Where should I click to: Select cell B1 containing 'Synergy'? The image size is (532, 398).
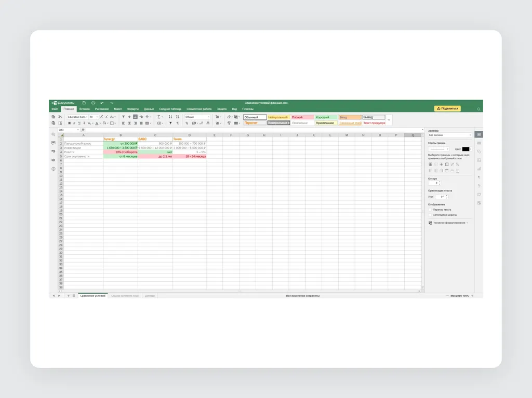pyautogui.click(x=121, y=139)
